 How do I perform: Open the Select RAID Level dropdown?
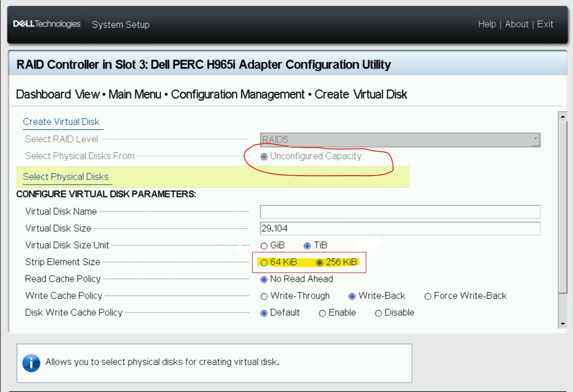pos(400,140)
